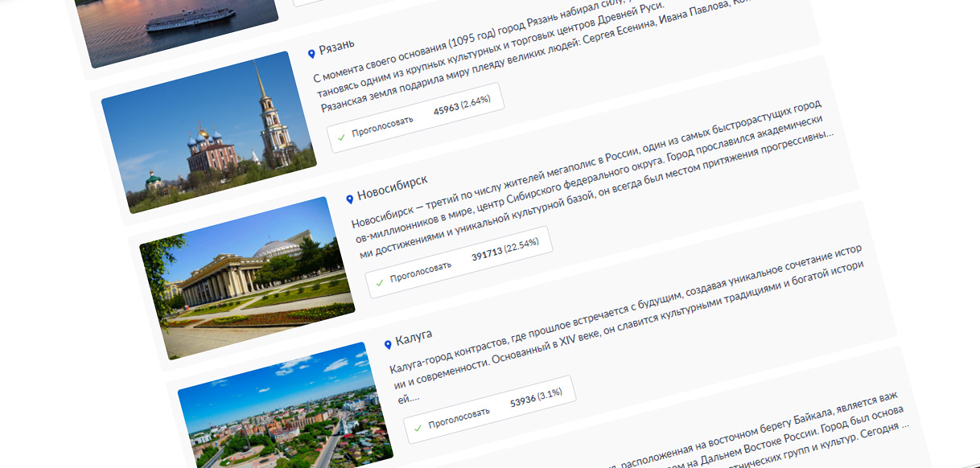Viewport: 980px width, 468px height.
Task: Tick the checkmark in Новосибирск's vote button
Action: click(x=380, y=282)
